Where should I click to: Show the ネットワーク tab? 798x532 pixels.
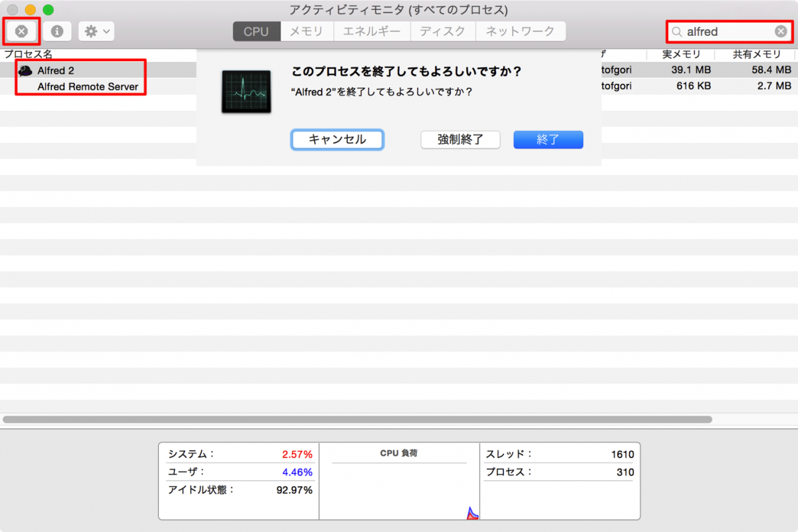[520, 31]
